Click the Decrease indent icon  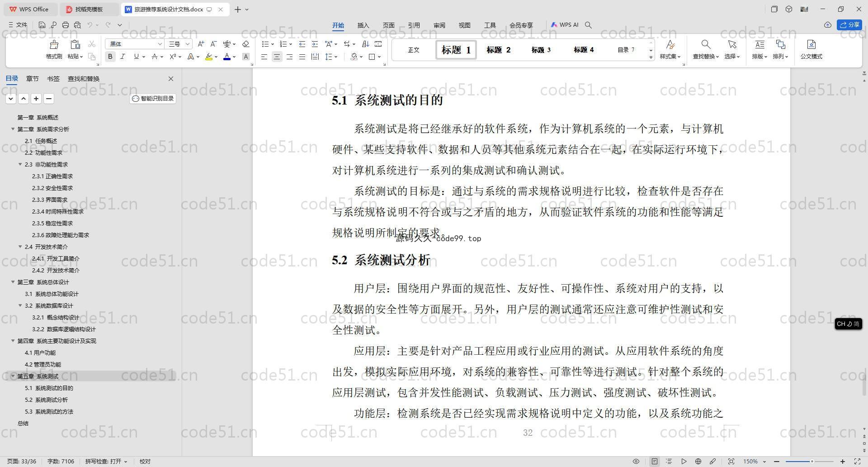pyautogui.click(x=302, y=44)
